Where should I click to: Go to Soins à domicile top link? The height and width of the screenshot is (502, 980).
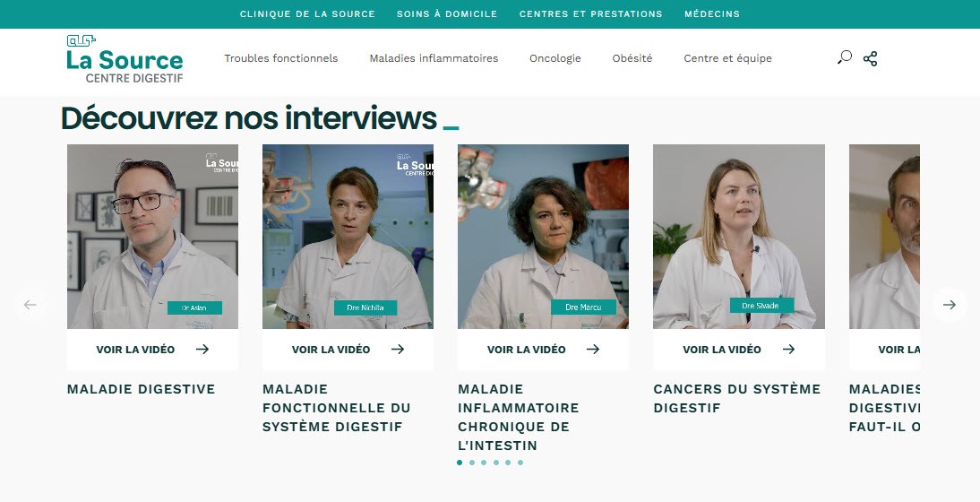tap(447, 13)
